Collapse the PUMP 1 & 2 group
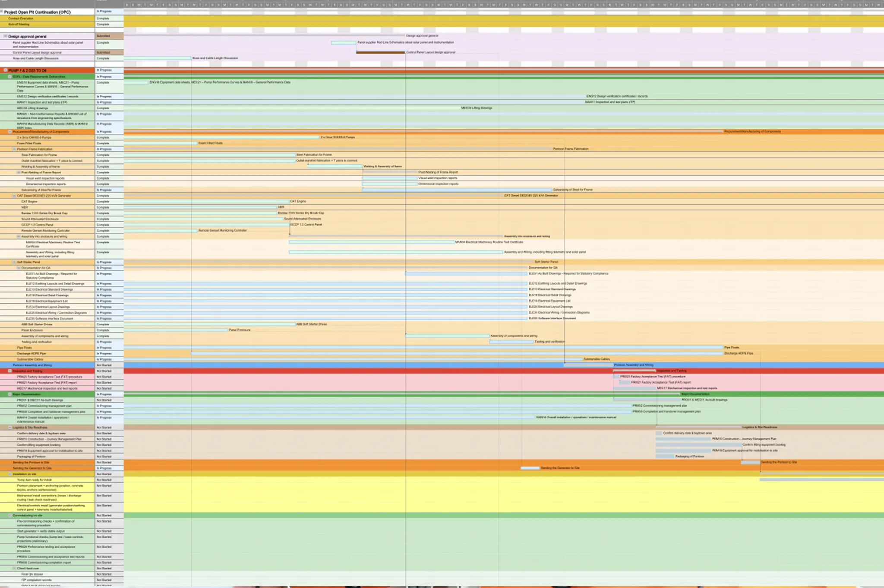The height and width of the screenshot is (588, 884). 5,70
